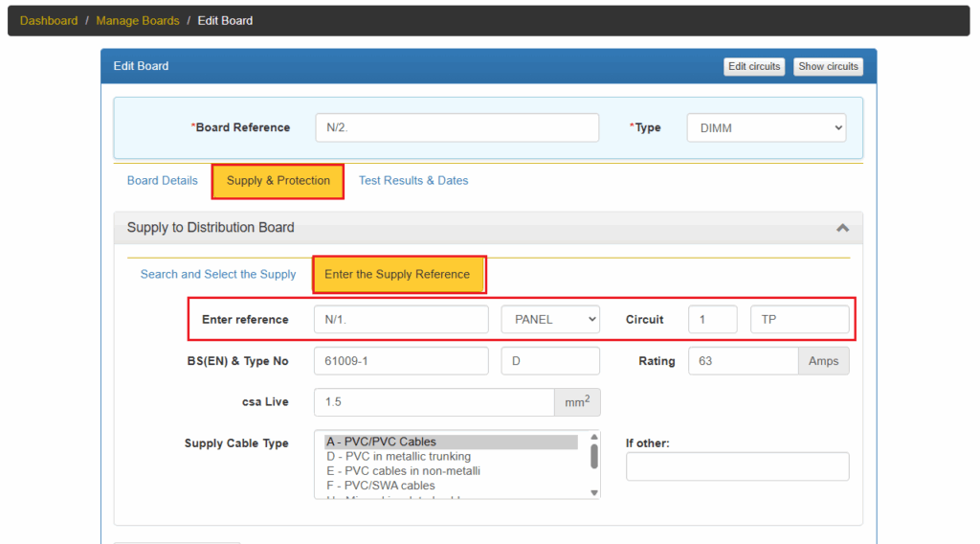
Task: Focus the Circuit number field
Action: pyautogui.click(x=712, y=319)
